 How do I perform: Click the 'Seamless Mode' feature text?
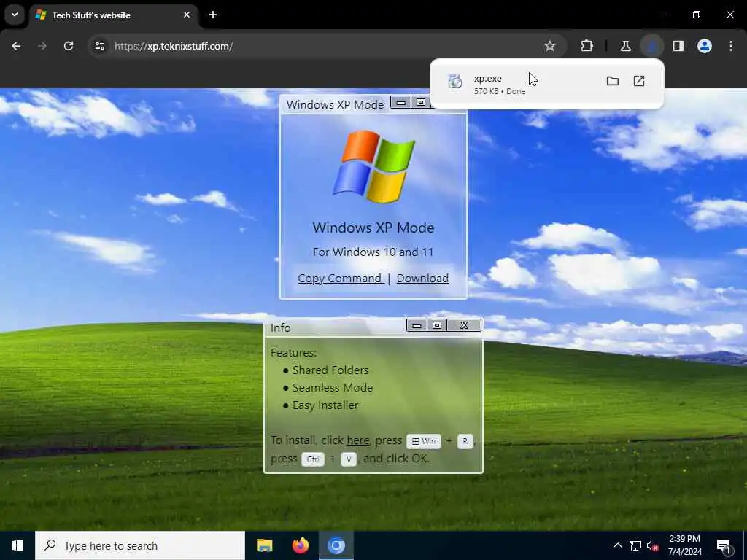(333, 388)
